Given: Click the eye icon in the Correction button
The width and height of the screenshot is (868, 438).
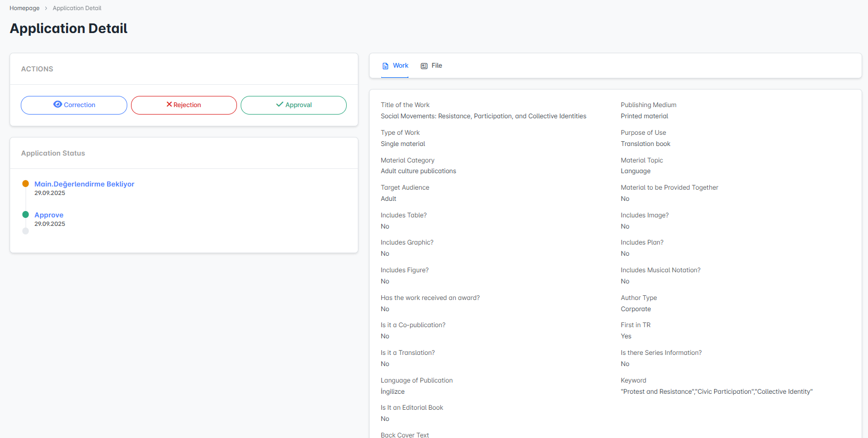Looking at the screenshot, I should [x=58, y=104].
